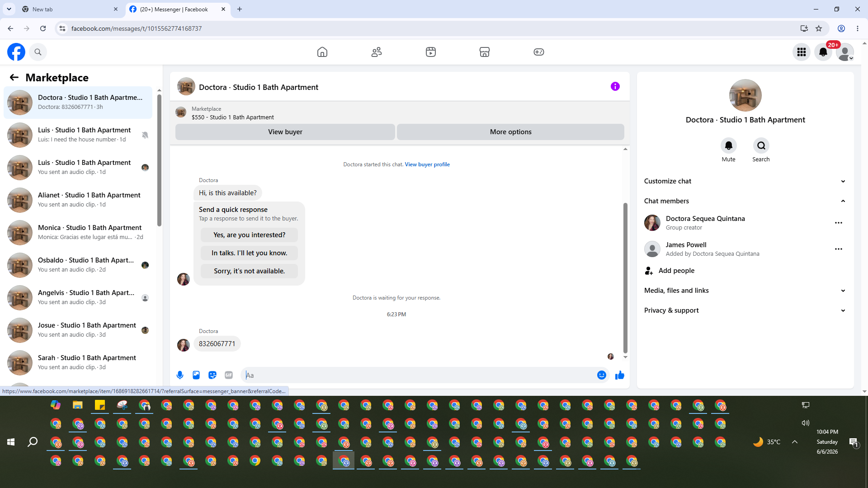Open a new browser tab with plus
The width and height of the screenshot is (868, 488).
pyautogui.click(x=240, y=9)
